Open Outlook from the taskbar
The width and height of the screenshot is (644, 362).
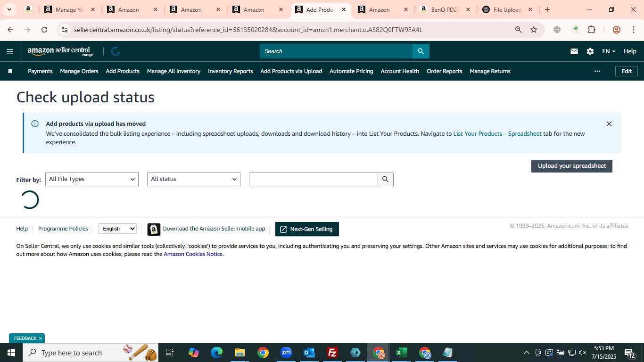point(309,353)
